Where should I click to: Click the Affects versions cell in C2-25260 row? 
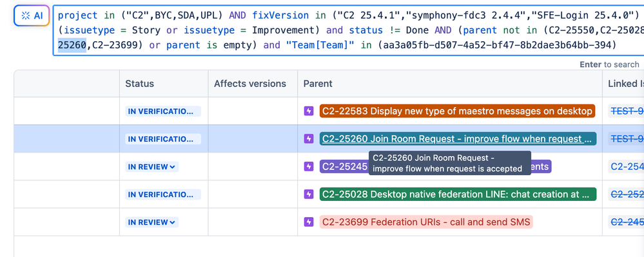pos(253,138)
